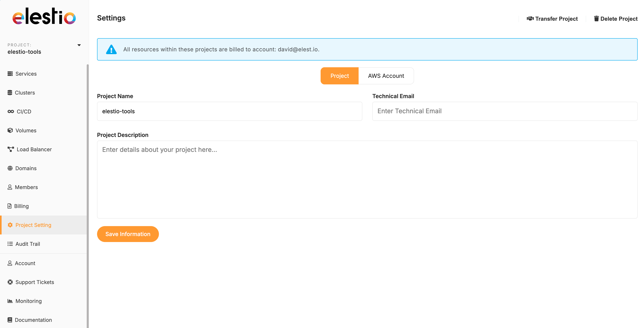Click the Volumes cube icon
644x328 pixels.
tap(10, 130)
